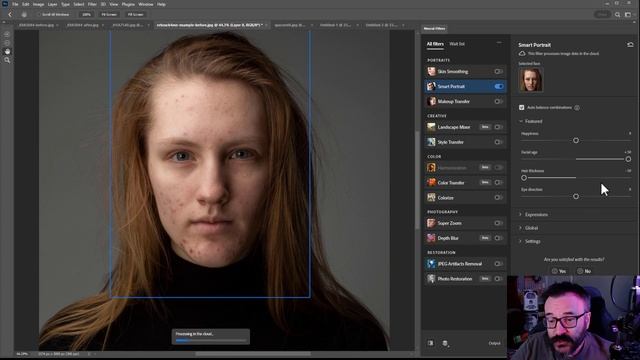
Task: Click the Hair thickness slider handle
Action: click(x=524, y=178)
